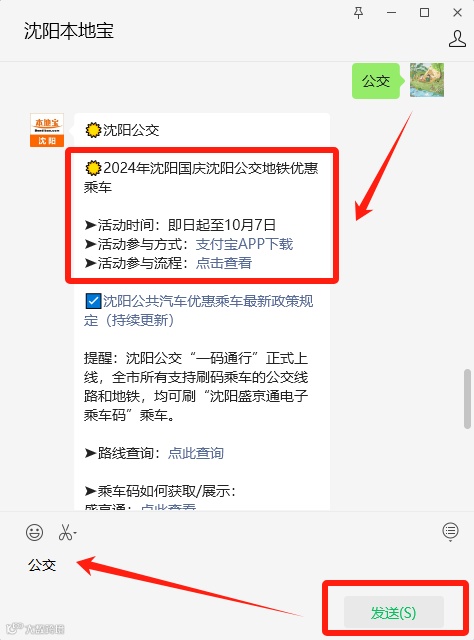Viewport: 474px width, 640px height.
Task: Click the blue checkbox emoji before policy link
Action: [x=93, y=302]
